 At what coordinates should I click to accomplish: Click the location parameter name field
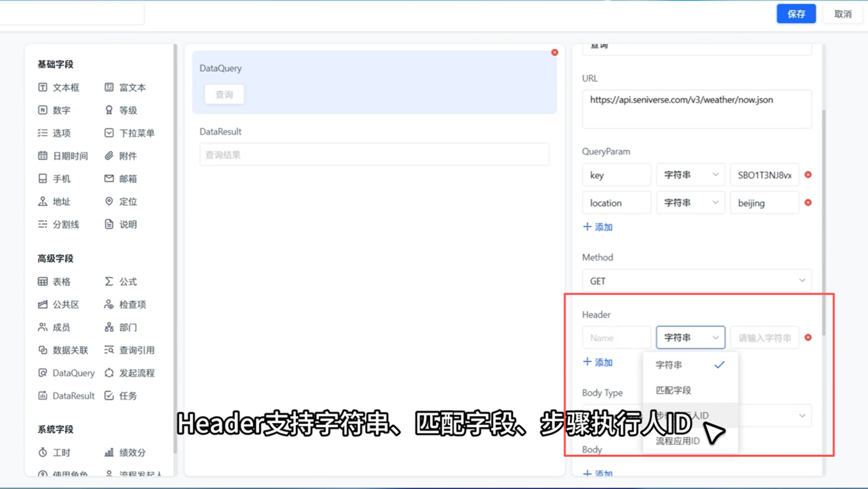pyautogui.click(x=616, y=203)
